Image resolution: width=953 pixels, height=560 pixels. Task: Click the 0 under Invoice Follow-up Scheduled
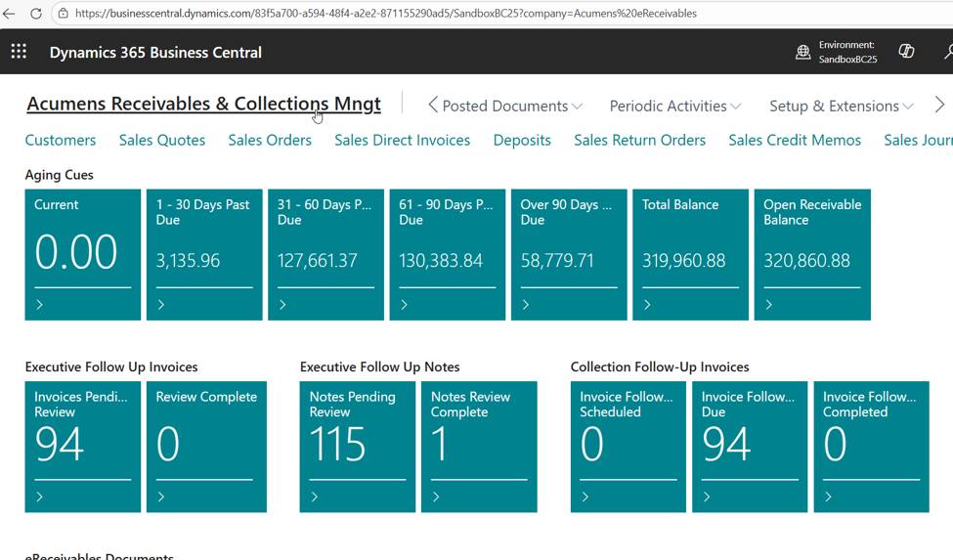tap(592, 444)
